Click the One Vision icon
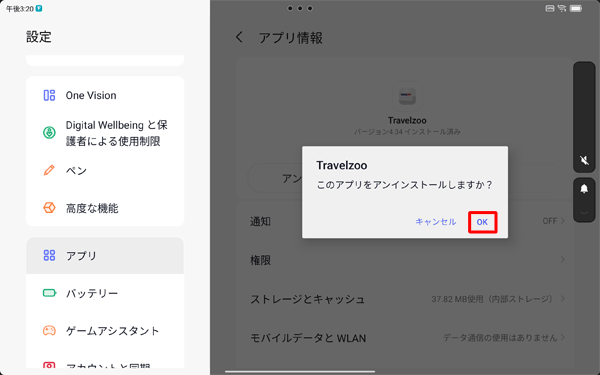This screenshot has width=600, height=375. click(49, 95)
